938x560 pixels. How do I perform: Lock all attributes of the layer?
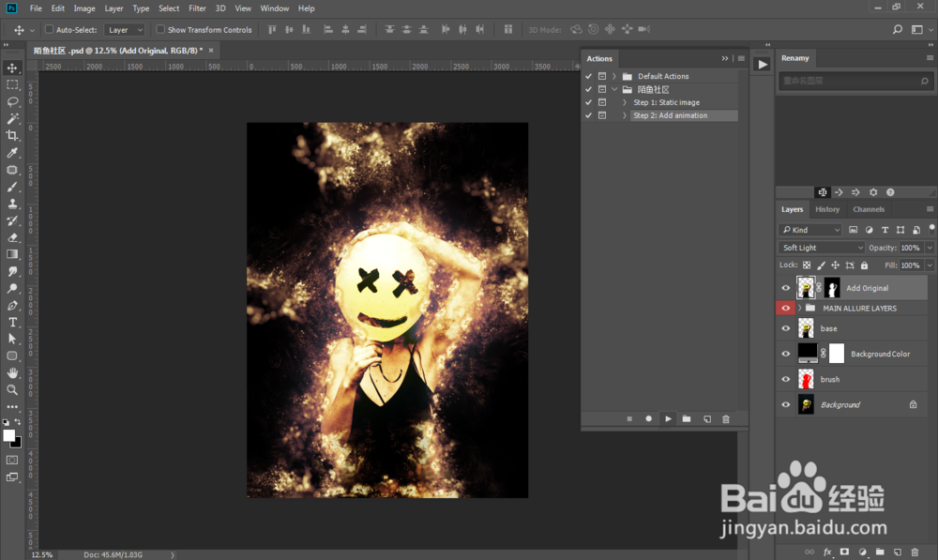point(865,265)
